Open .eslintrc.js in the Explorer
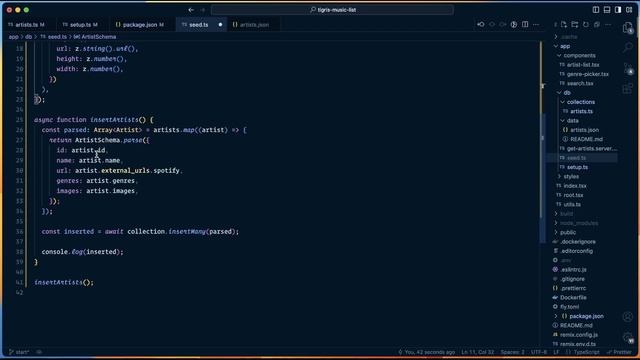Image resolution: width=640 pixels, height=360 pixels. (x=573, y=270)
